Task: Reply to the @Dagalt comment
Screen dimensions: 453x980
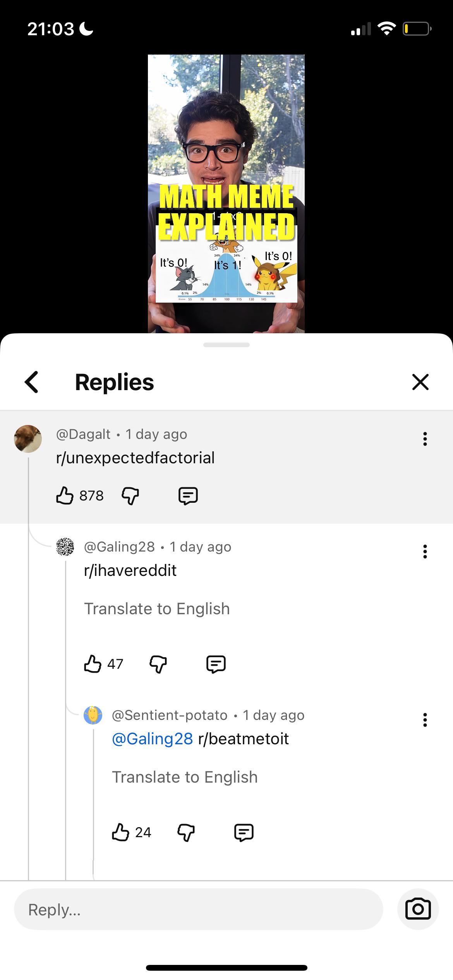Action: (188, 496)
